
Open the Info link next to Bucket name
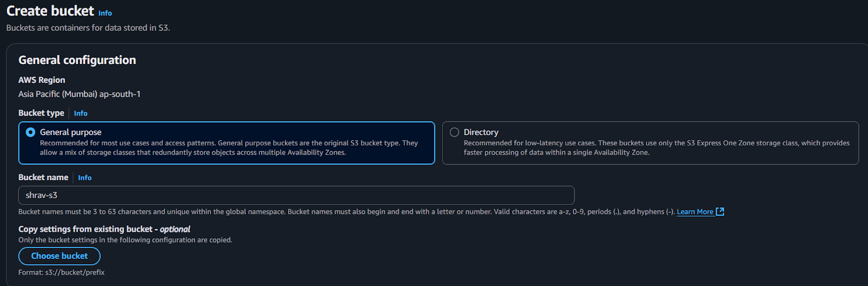point(85,178)
